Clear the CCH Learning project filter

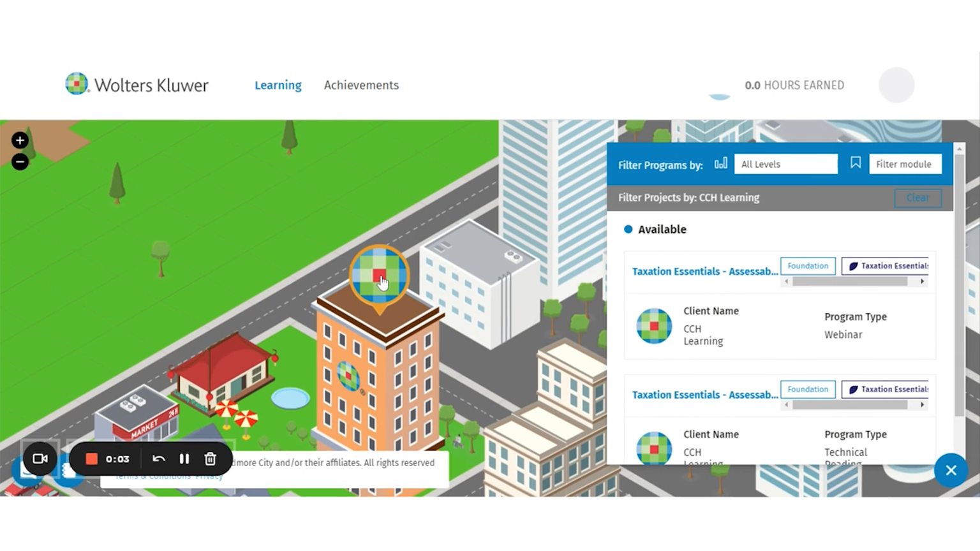(x=917, y=198)
